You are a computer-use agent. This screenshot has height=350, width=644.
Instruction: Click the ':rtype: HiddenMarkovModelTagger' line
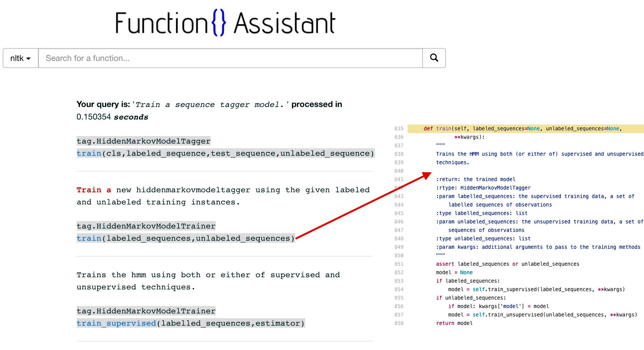483,188
